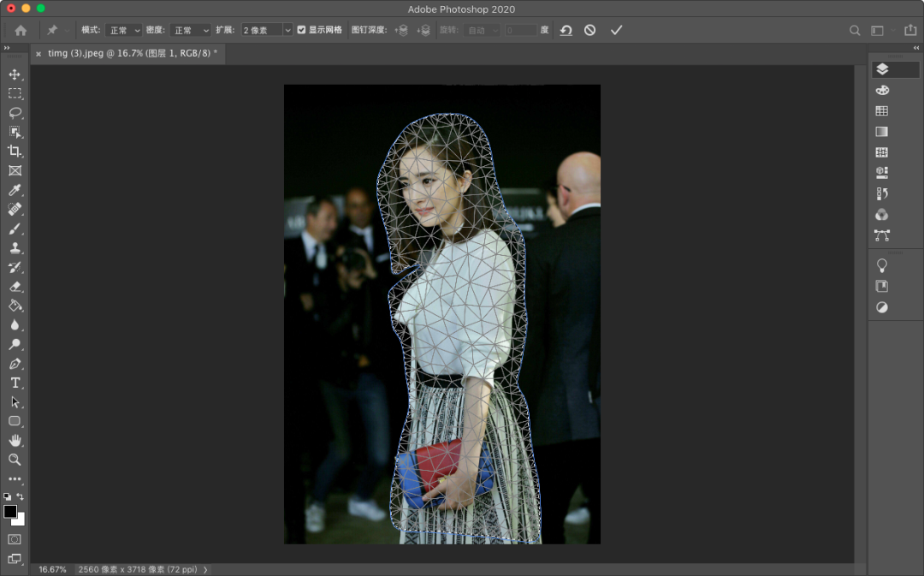Change the screen mode

pyautogui.click(x=15, y=558)
